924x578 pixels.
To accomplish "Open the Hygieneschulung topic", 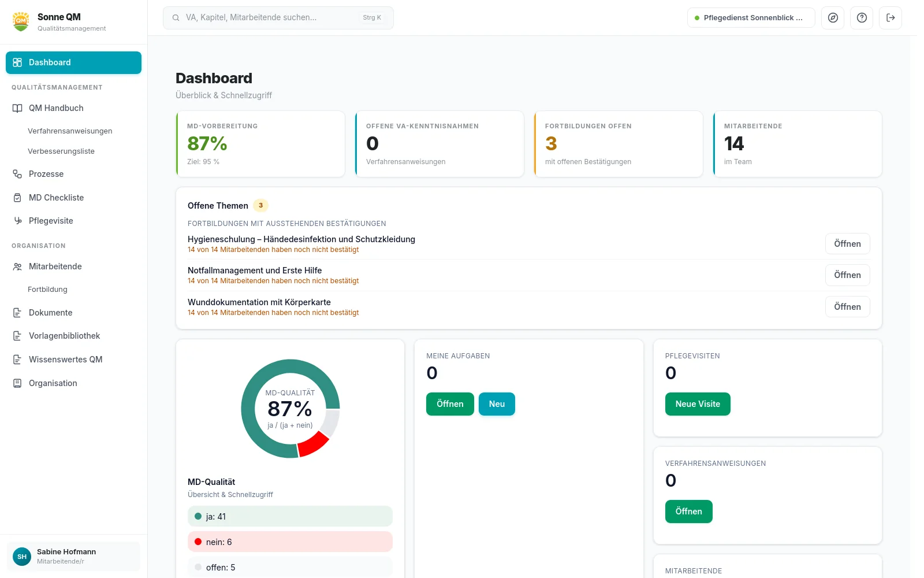I will [x=847, y=244].
